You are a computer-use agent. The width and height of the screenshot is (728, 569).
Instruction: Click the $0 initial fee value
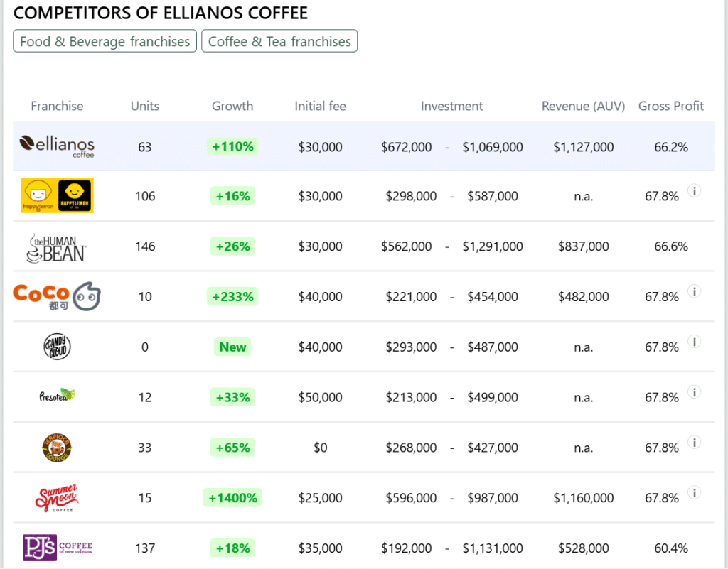click(321, 448)
